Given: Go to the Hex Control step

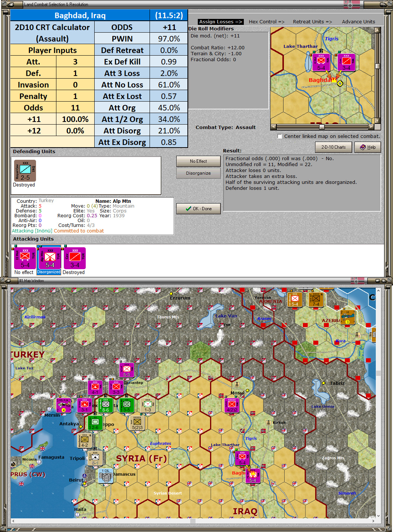Looking at the screenshot, I should [x=266, y=22].
